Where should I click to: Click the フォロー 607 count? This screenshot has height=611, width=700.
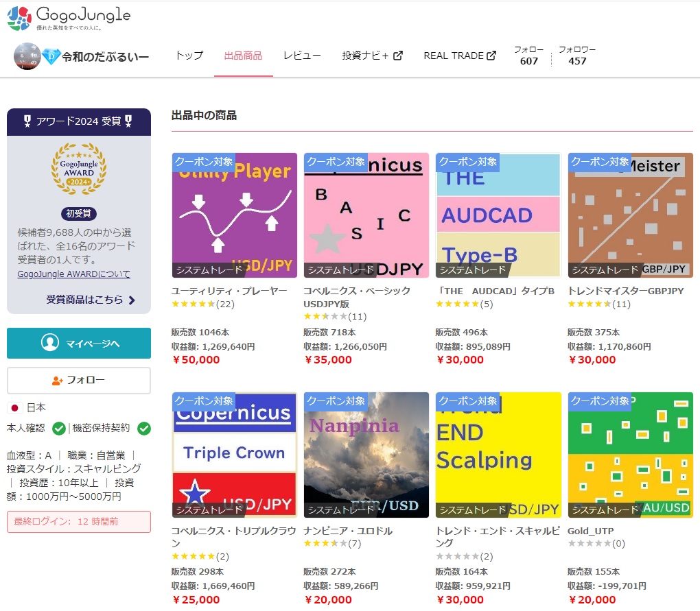[x=529, y=56]
